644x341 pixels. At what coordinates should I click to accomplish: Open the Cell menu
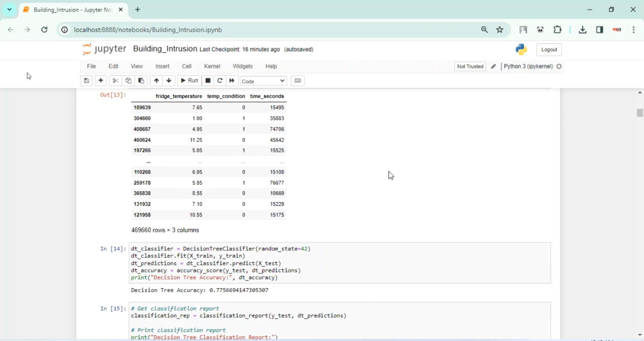pyautogui.click(x=187, y=66)
